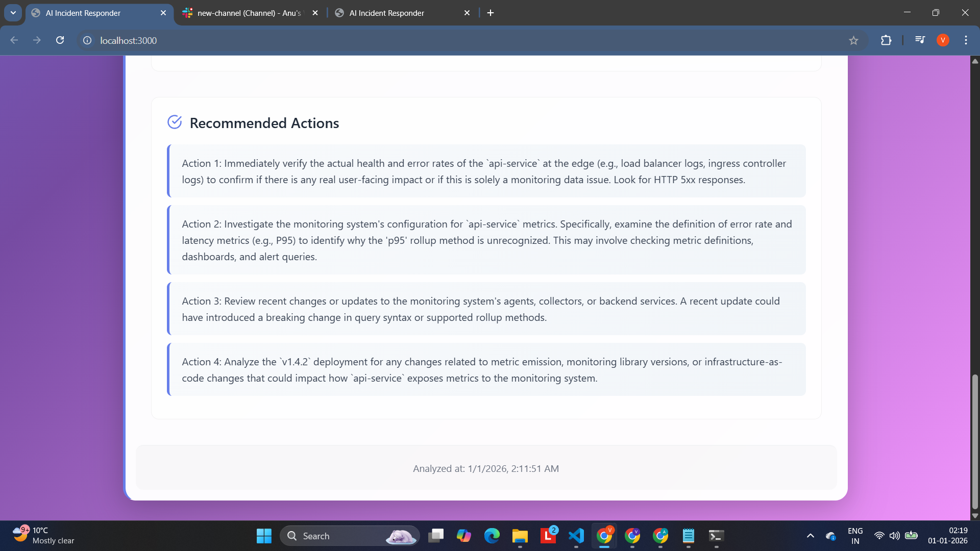Close the new-channel Slack tab
The height and width of the screenshot is (551, 980).
(x=315, y=13)
